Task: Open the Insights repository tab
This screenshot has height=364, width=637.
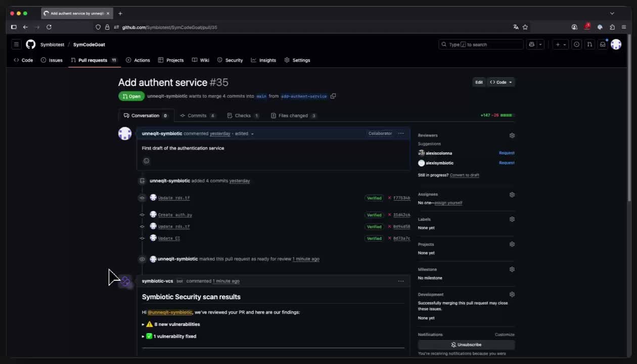Action: click(x=263, y=60)
